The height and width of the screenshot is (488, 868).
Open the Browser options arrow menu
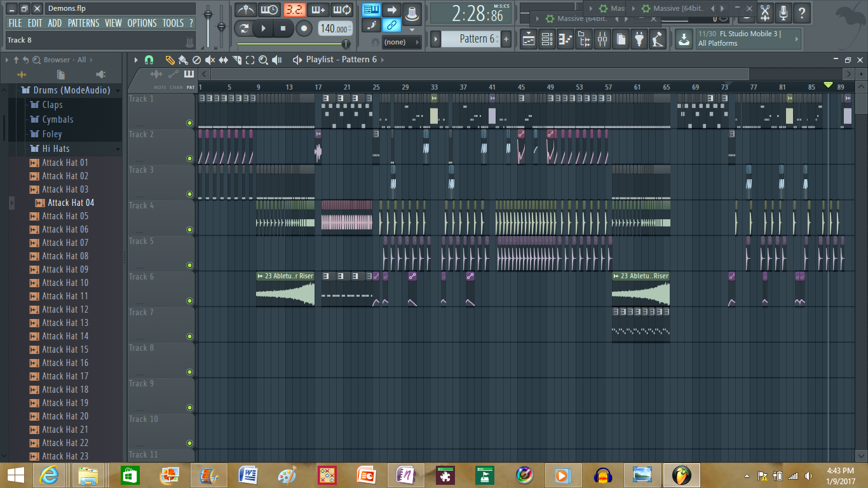(x=7, y=60)
